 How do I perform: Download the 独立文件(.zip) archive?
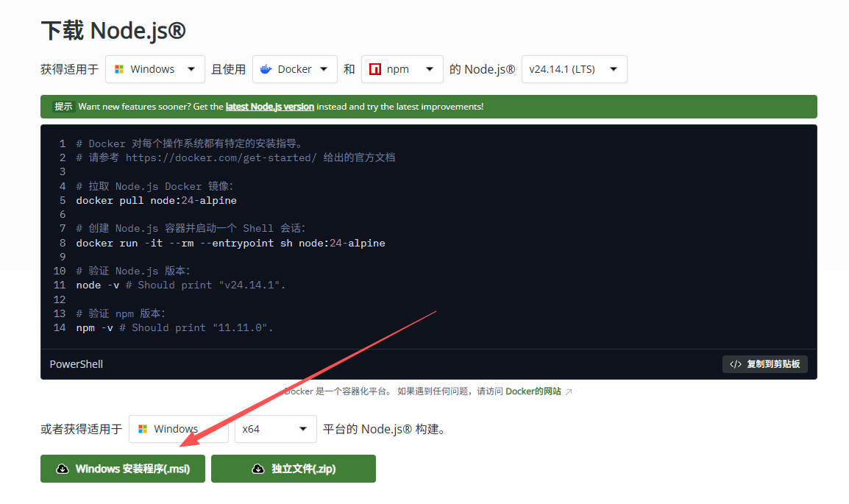294,469
